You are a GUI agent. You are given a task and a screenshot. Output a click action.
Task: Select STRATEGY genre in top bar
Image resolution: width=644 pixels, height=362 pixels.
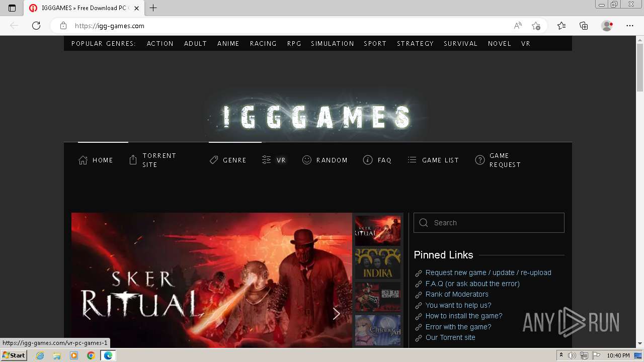pos(415,44)
